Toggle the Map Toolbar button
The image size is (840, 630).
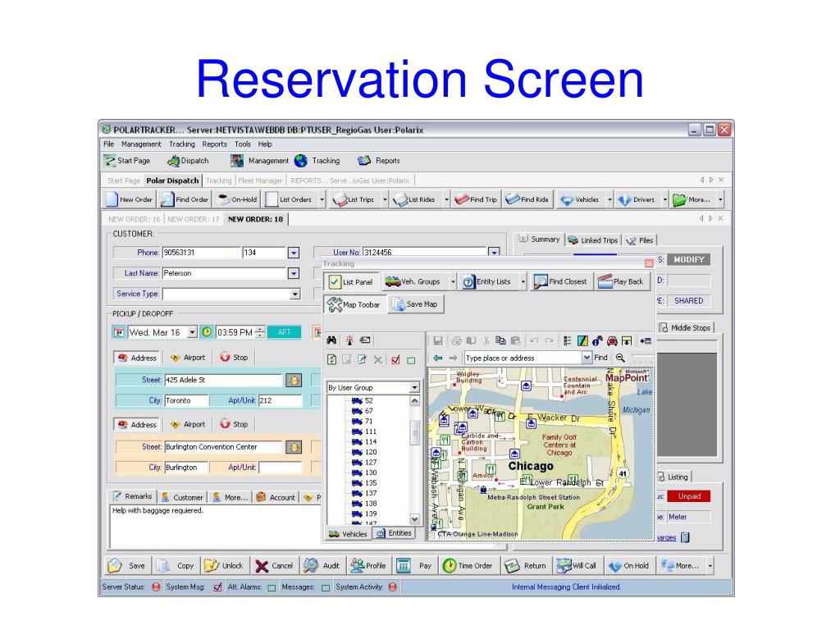coord(354,304)
